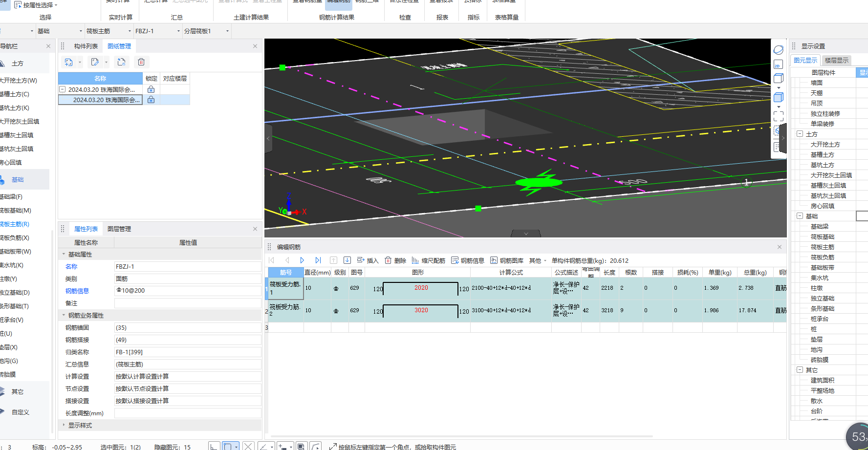Switch to 楼层显示 tab

click(837, 60)
